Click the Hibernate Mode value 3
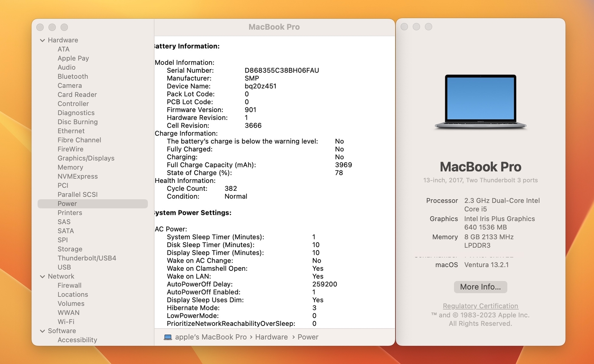 click(x=314, y=308)
